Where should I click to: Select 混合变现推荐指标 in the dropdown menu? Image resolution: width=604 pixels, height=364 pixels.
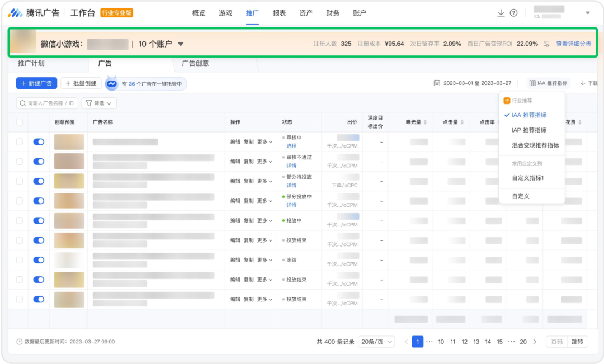click(x=535, y=145)
